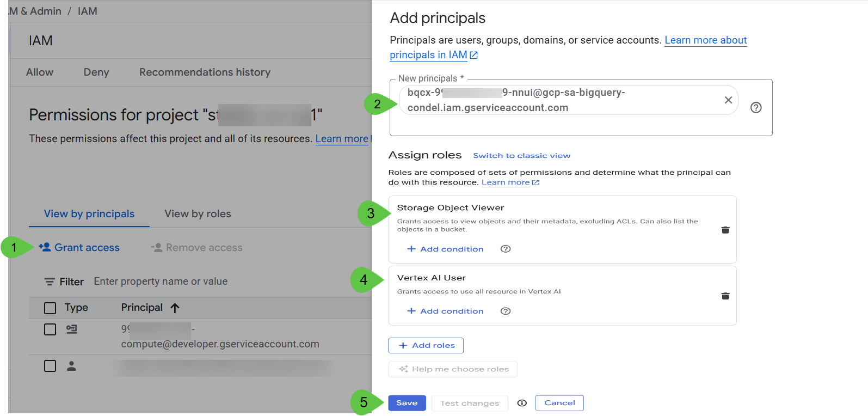Open Switch to classic view link
868x416 pixels.
click(x=522, y=156)
